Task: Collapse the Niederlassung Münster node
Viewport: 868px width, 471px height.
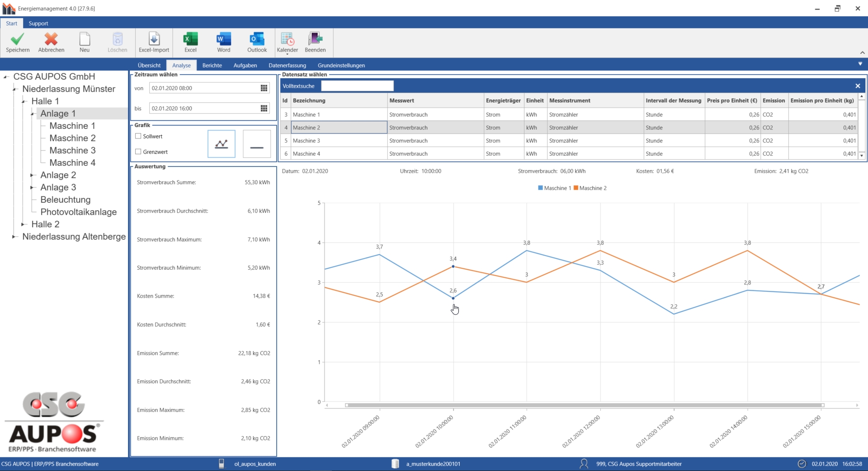Action: [x=14, y=89]
